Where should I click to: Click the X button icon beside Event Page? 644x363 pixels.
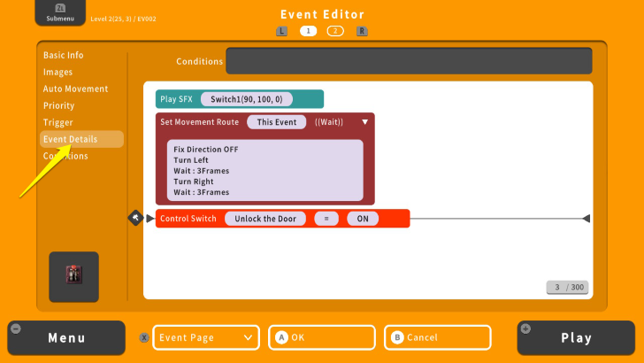(143, 337)
